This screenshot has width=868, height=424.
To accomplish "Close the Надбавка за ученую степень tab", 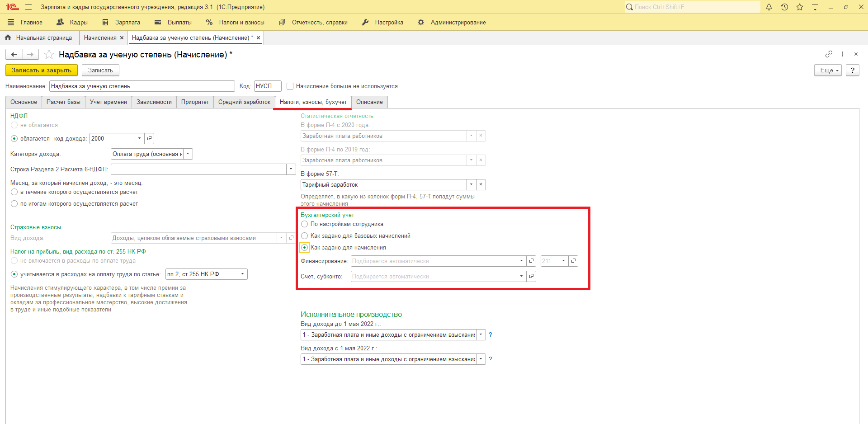I will (x=258, y=38).
